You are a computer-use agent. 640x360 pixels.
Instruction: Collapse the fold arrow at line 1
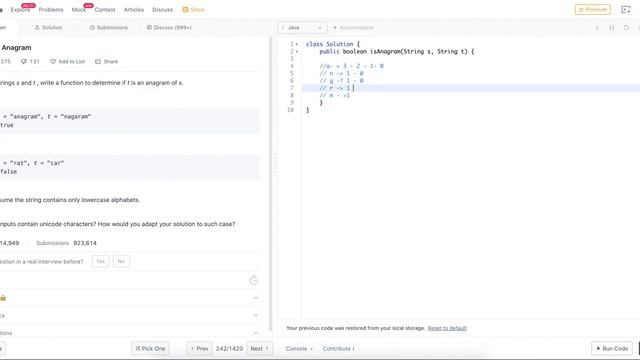click(297, 44)
